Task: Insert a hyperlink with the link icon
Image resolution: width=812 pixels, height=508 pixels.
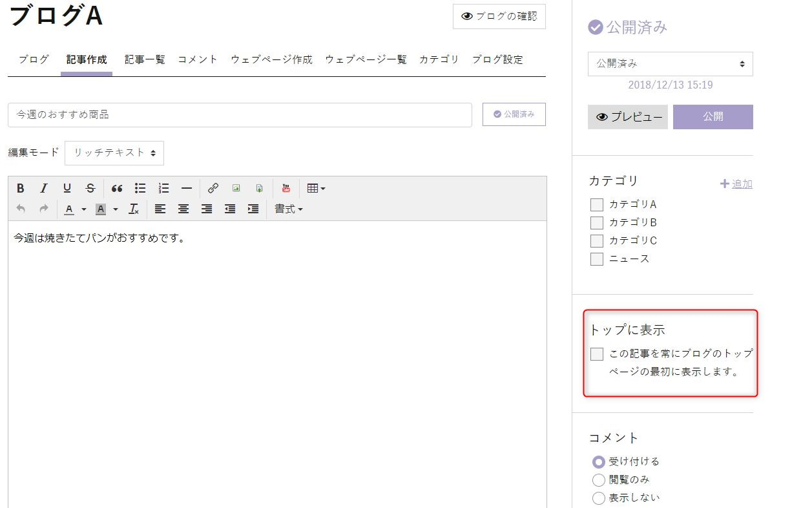Action: point(213,188)
